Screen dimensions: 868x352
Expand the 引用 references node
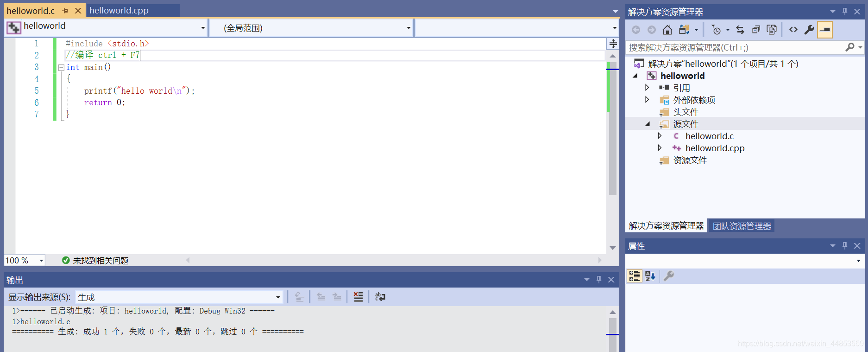647,87
